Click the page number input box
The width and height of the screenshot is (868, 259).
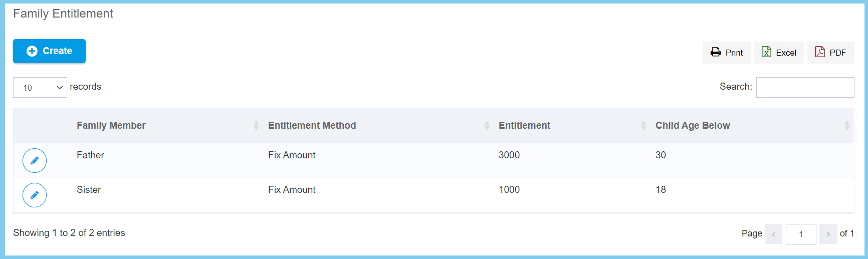(x=801, y=234)
